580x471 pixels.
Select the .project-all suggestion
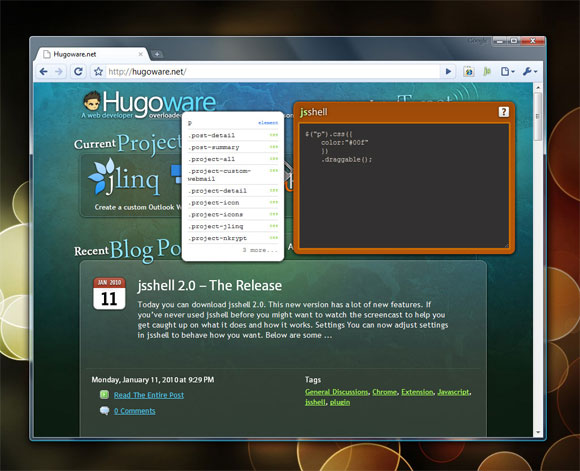233,159
